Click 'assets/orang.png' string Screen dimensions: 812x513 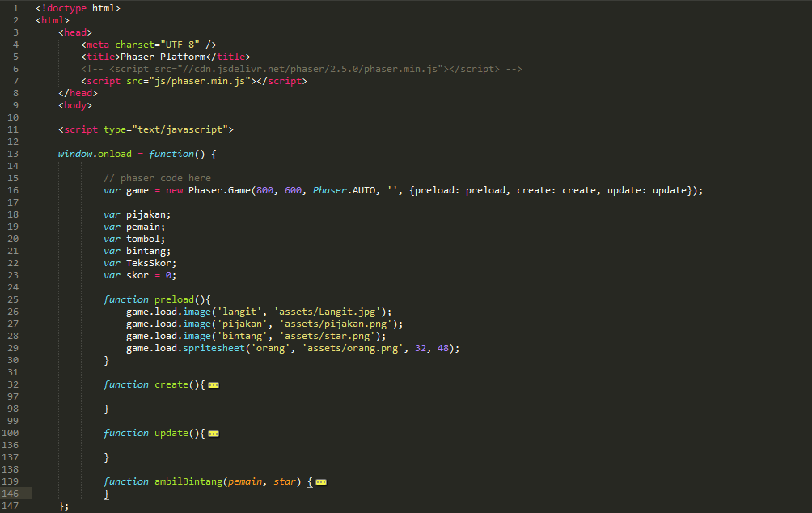tap(353, 348)
